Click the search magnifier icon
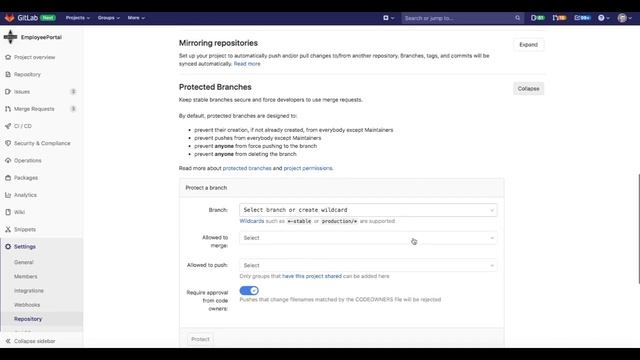 (x=518, y=18)
